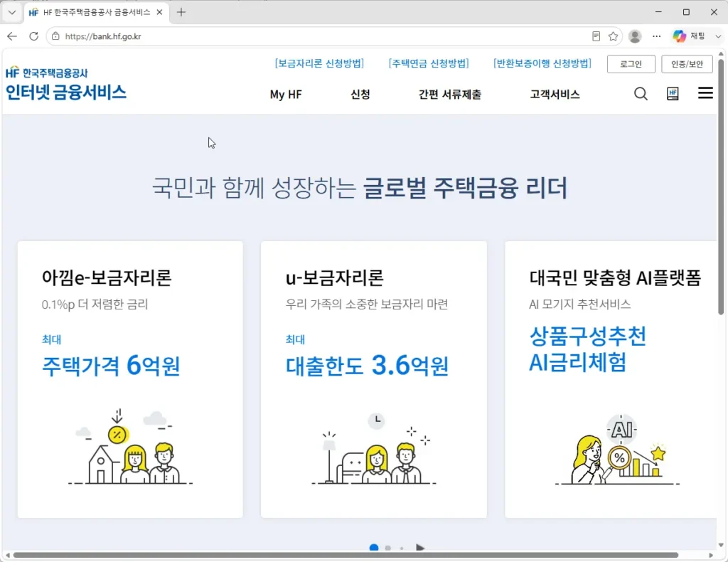Open the browser profile avatar

[635, 36]
